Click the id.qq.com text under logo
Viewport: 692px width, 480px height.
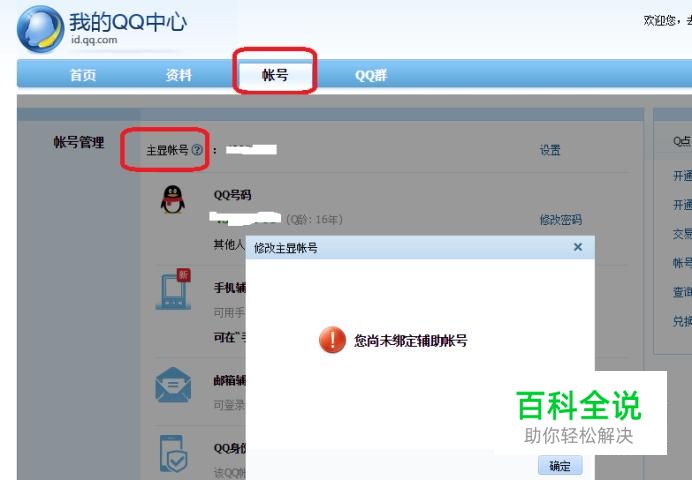(94, 40)
